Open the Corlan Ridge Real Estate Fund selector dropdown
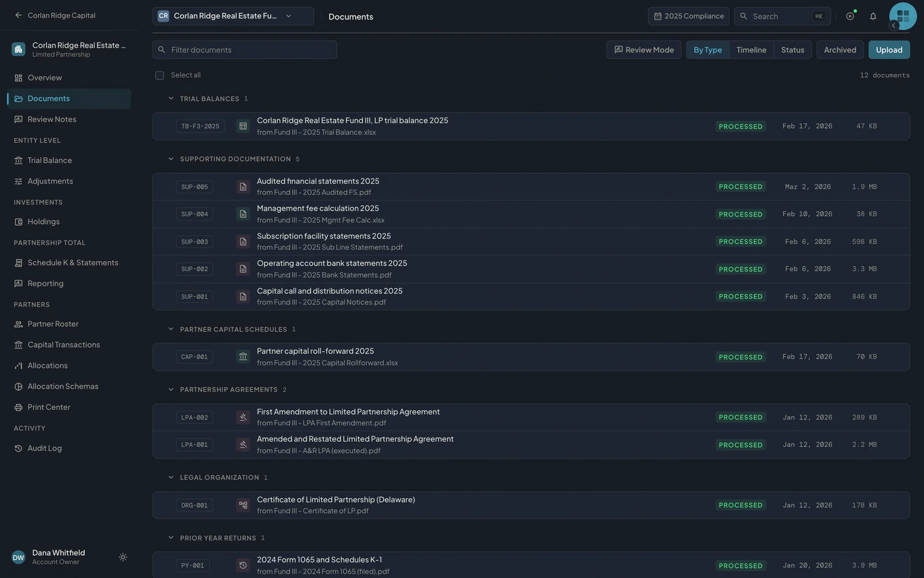The image size is (924, 578). [x=233, y=16]
